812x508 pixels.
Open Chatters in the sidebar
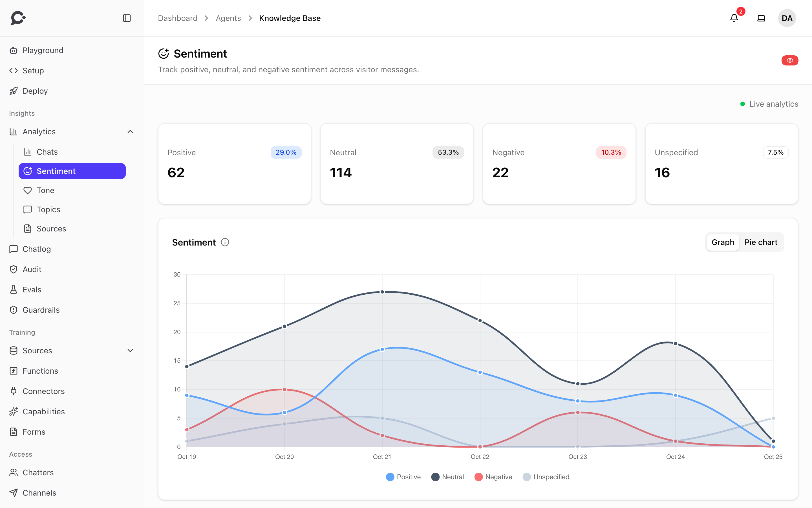tap(72, 472)
